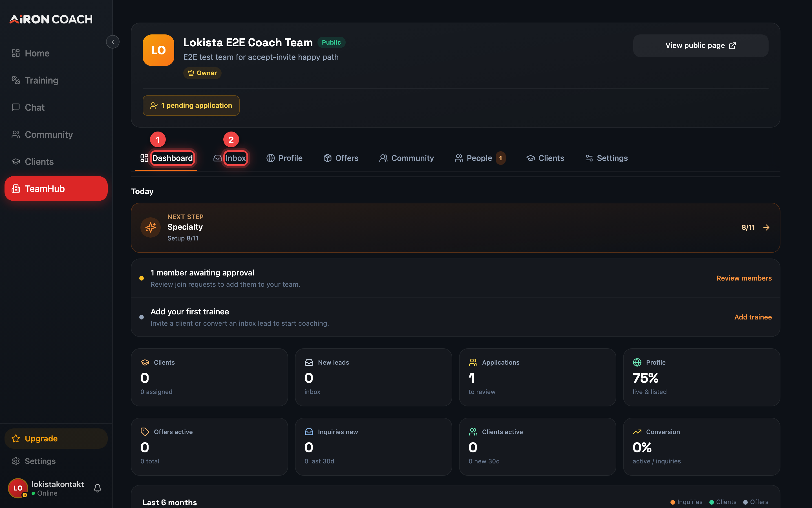Screen dimensions: 812x508
Task: Click the AIRON COACH logo
Action: (51, 19)
